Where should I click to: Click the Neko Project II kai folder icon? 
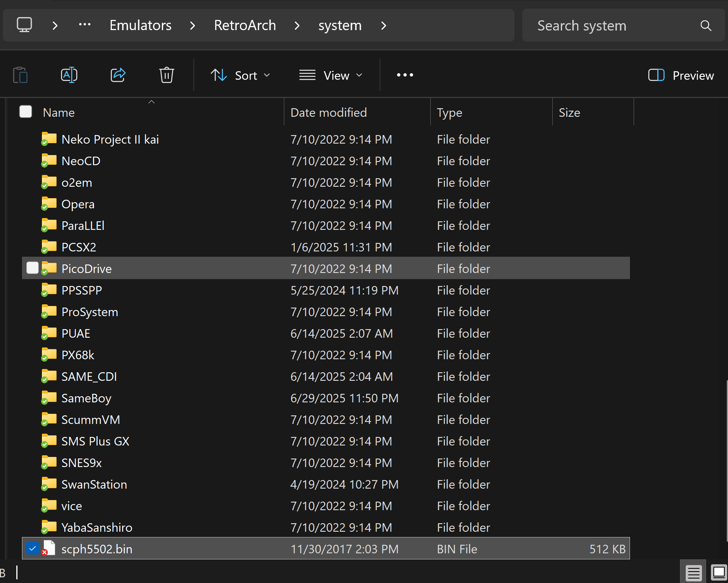[x=49, y=139]
